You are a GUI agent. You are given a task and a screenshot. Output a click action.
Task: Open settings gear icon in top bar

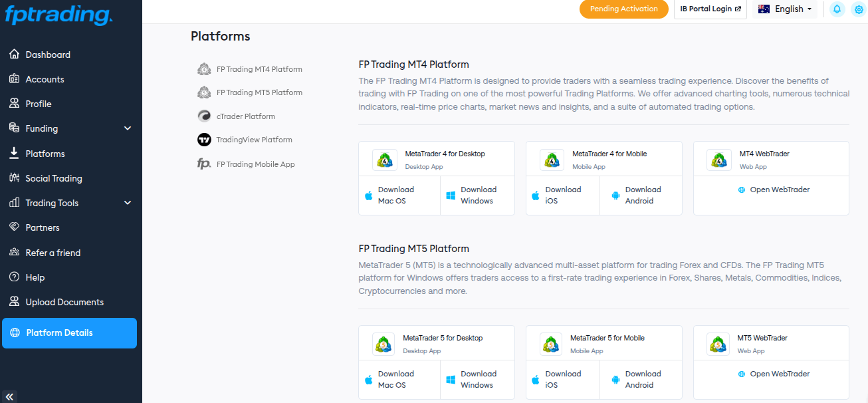tap(858, 9)
